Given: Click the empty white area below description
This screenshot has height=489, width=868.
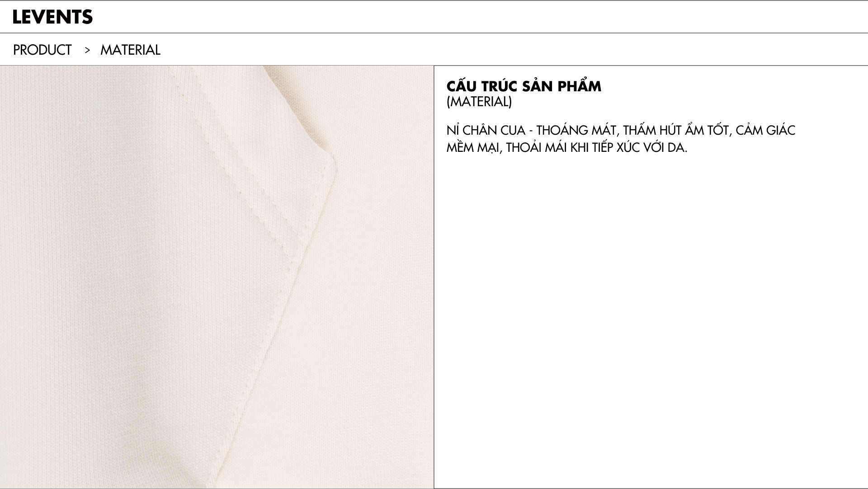Looking at the screenshot, I should pos(651,316).
